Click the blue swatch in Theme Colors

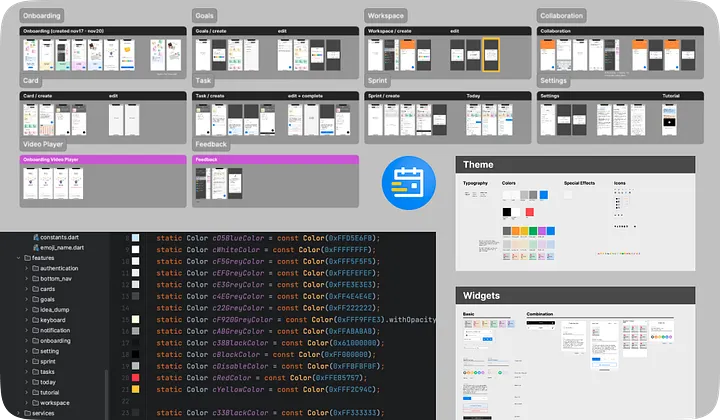click(x=544, y=195)
